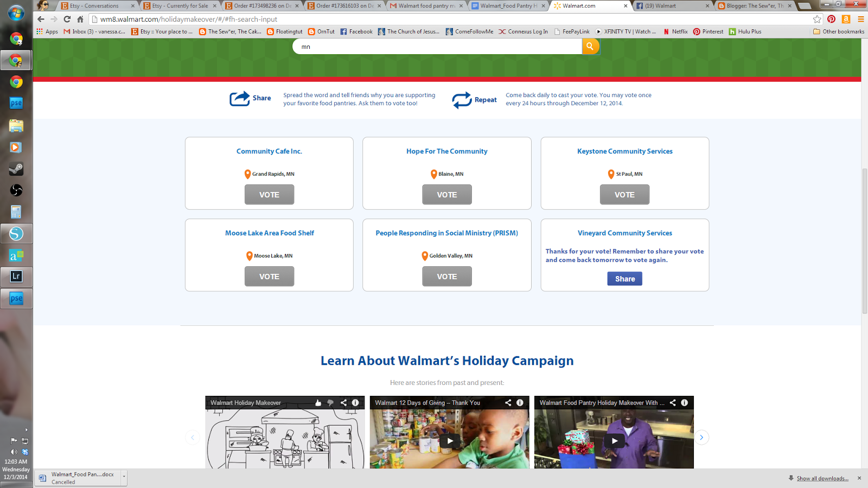Open the Gmail Inbox (3) bookmark
Viewport: 868px width, 488px height.
[94, 31]
